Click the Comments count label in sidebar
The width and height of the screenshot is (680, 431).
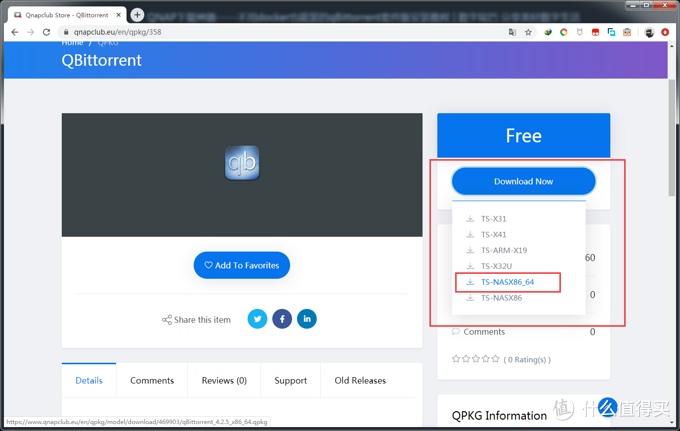point(484,332)
